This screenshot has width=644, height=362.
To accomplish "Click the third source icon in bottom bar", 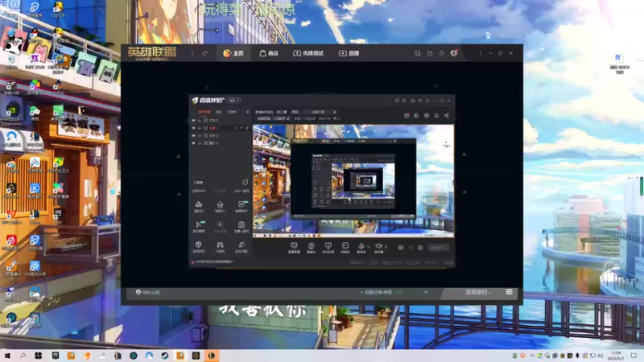I will [328, 248].
